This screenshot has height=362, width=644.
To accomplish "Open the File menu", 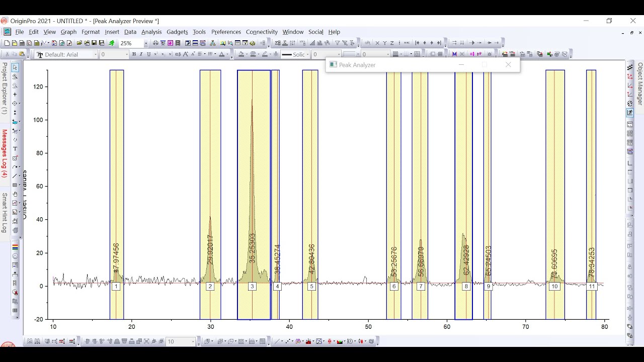I will [20, 32].
